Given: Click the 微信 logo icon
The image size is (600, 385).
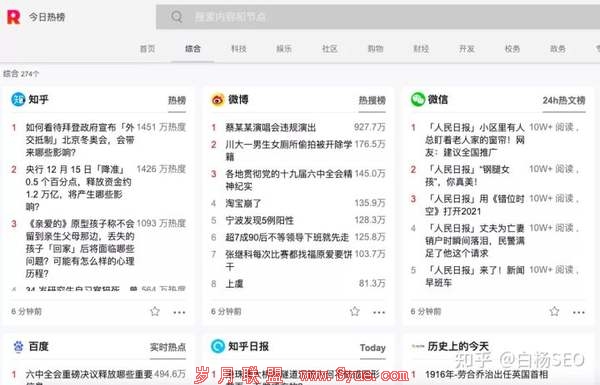Looking at the screenshot, I should 417,100.
